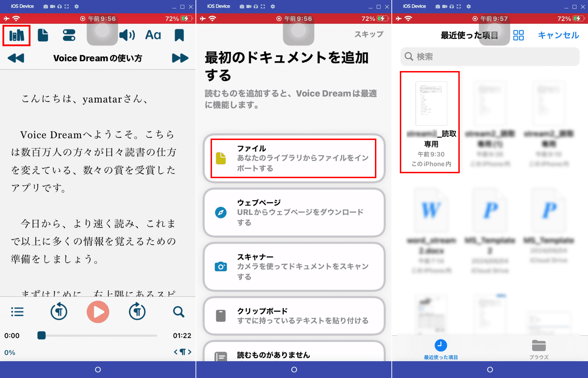Click the camera icon in left emulator titlebar
The height and width of the screenshot is (378, 588).
46,6
